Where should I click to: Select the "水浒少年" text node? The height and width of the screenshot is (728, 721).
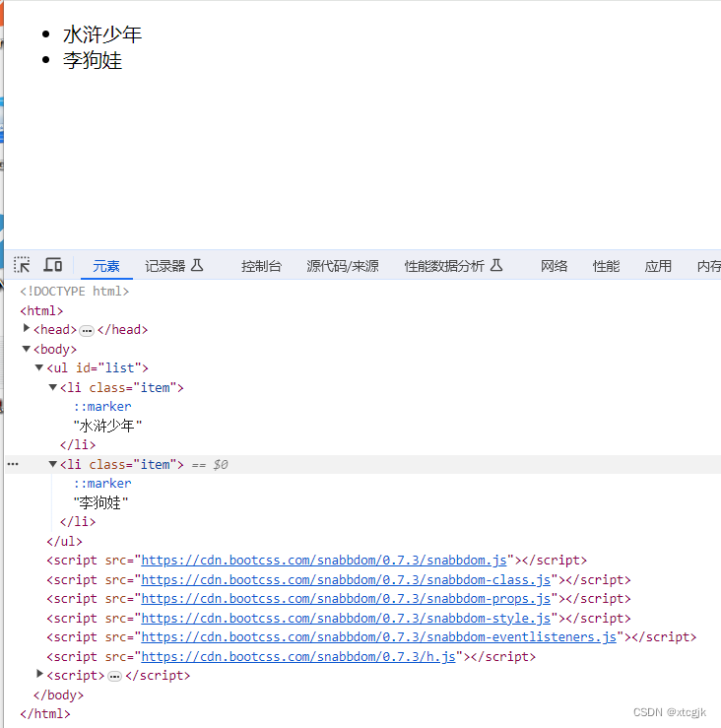(107, 426)
